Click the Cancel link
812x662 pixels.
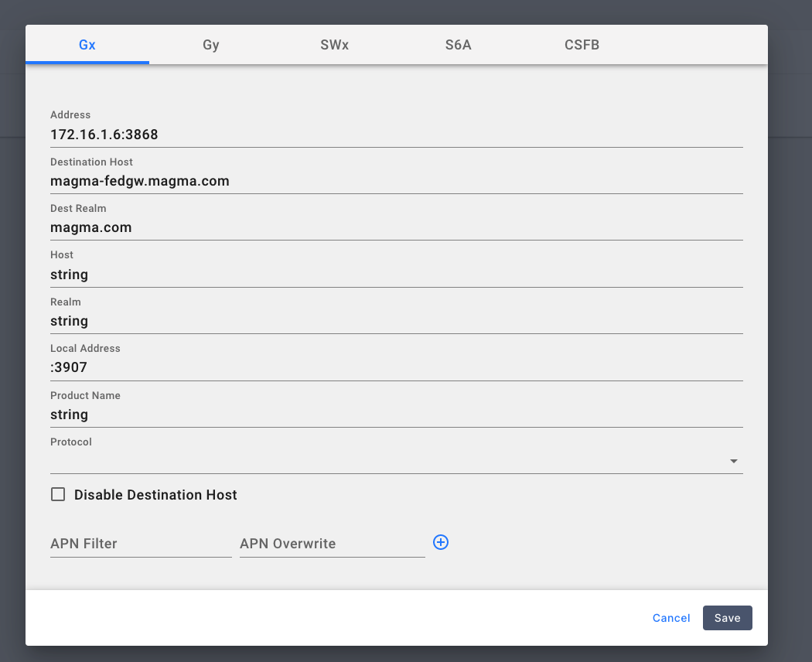(671, 618)
